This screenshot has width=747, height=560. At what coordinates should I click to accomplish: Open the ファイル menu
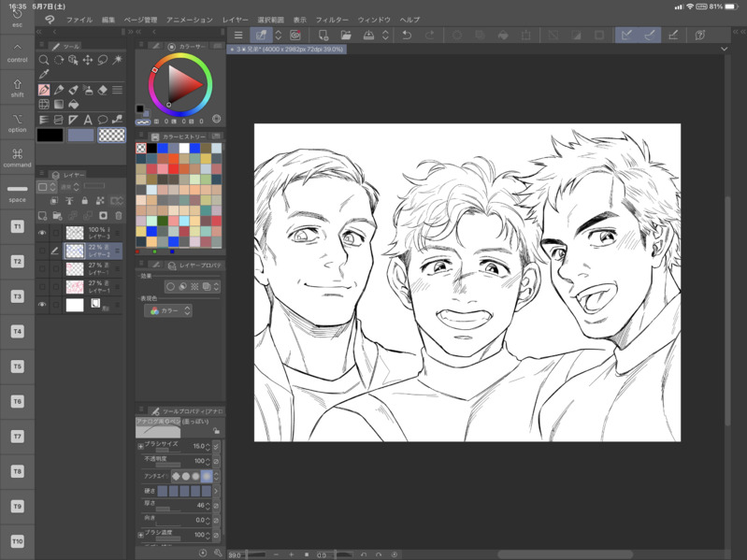tap(79, 20)
